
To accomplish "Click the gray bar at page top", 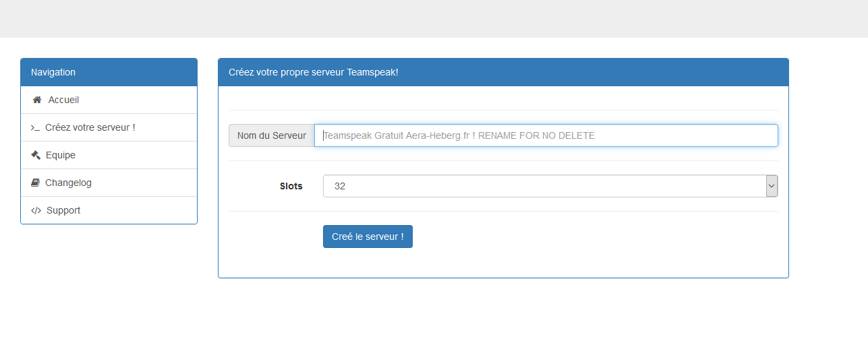I will [434, 19].
